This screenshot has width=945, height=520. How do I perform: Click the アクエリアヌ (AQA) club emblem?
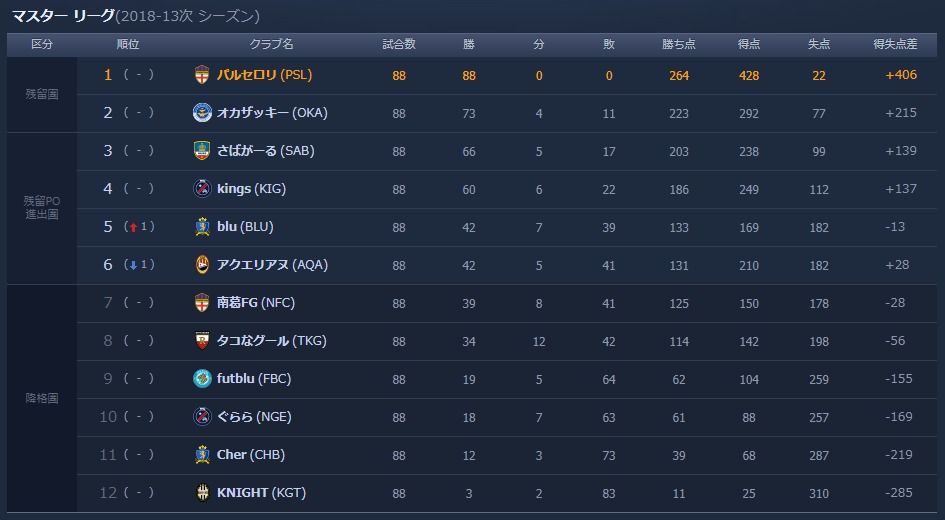click(202, 265)
